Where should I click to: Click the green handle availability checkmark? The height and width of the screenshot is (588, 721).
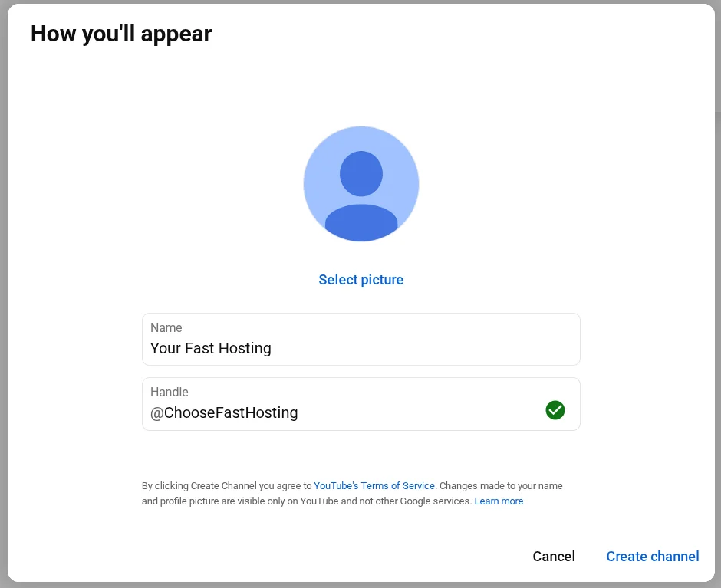[x=555, y=410]
